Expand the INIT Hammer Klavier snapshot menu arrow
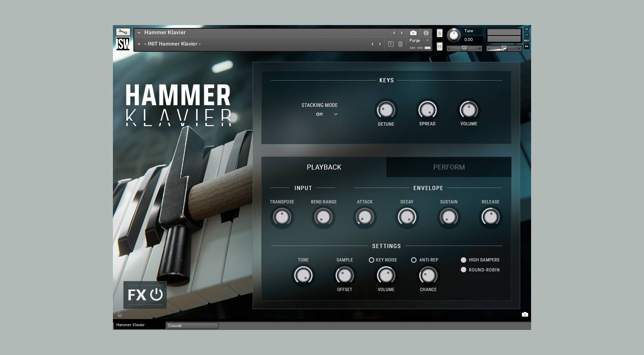The image size is (644, 355). pyautogui.click(x=139, y=44)
